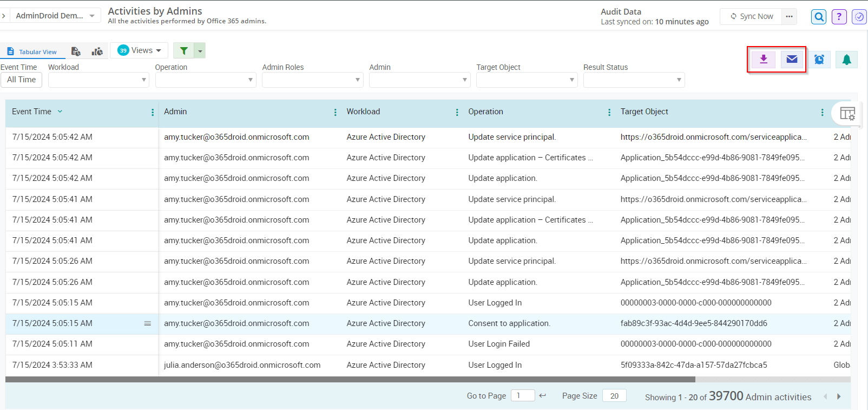
Task: Sort by the Event Time column header
Action: 31,112
